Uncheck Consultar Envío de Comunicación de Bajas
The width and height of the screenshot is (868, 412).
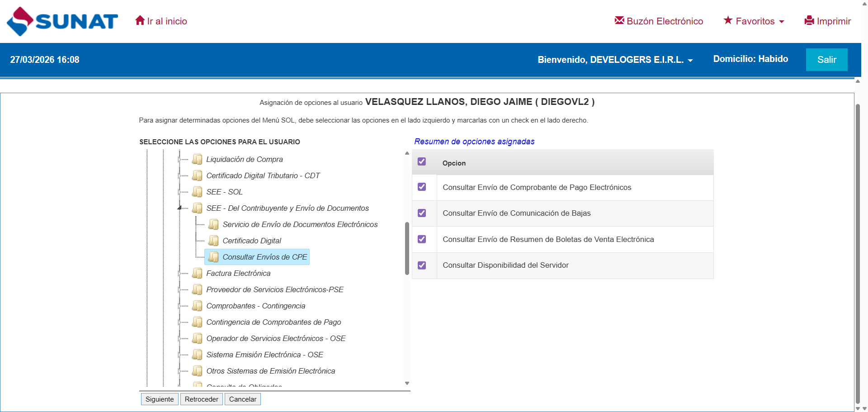point(422,213)
